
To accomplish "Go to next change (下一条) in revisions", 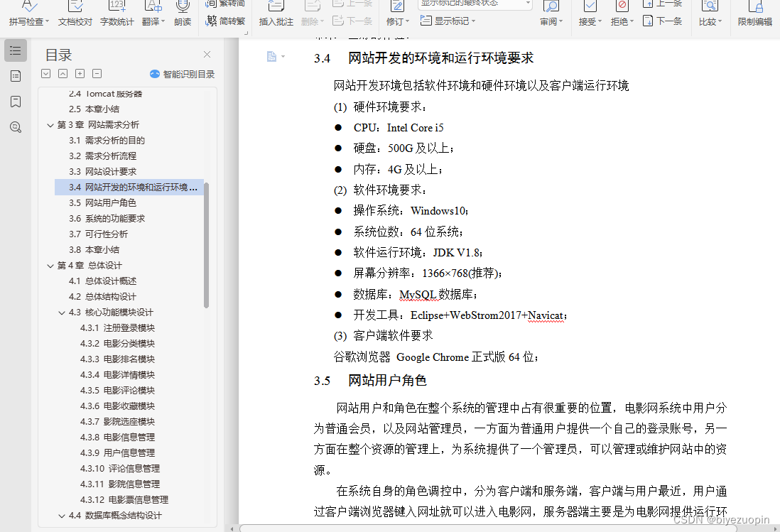I will click(x=663, y=21).
